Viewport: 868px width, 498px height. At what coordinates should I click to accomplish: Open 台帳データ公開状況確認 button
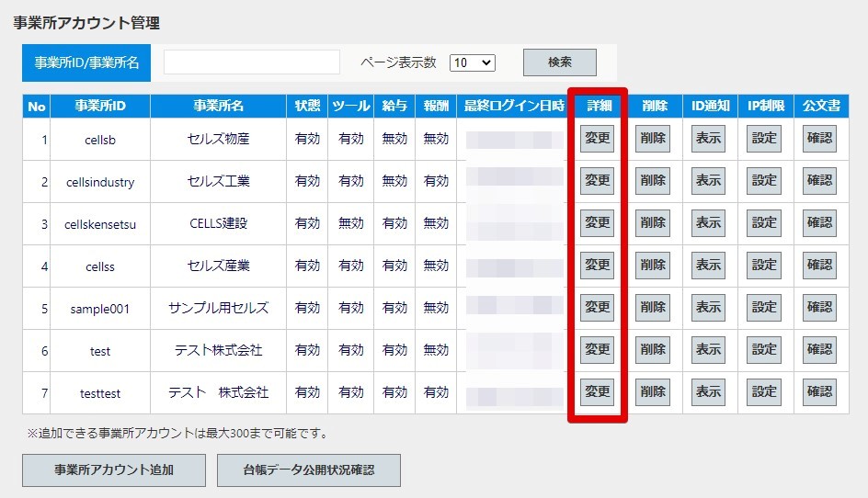(x=309, y=470)
